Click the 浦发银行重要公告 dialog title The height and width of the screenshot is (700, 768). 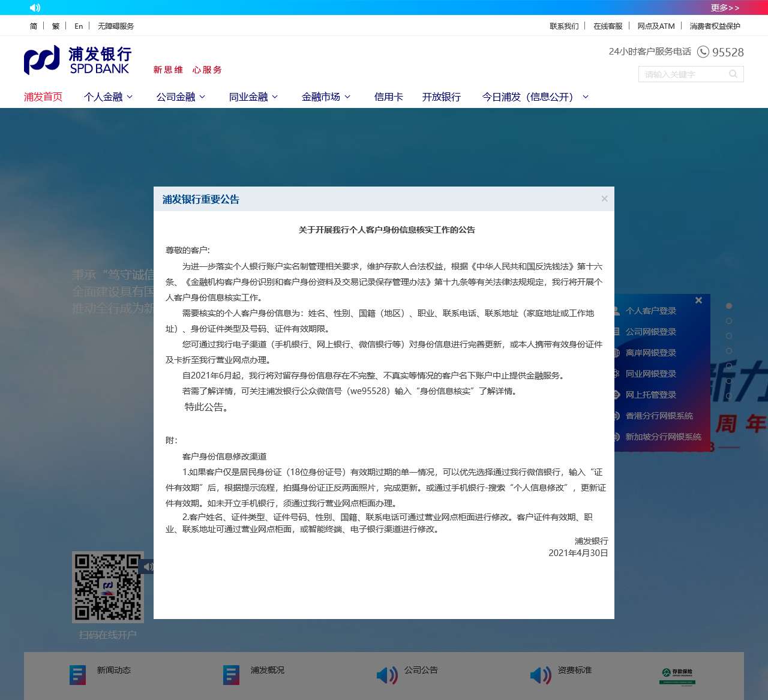[x=201, y=199]
